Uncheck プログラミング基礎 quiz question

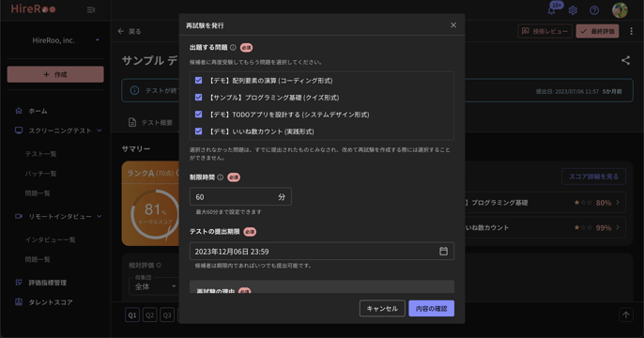(199, 98)
